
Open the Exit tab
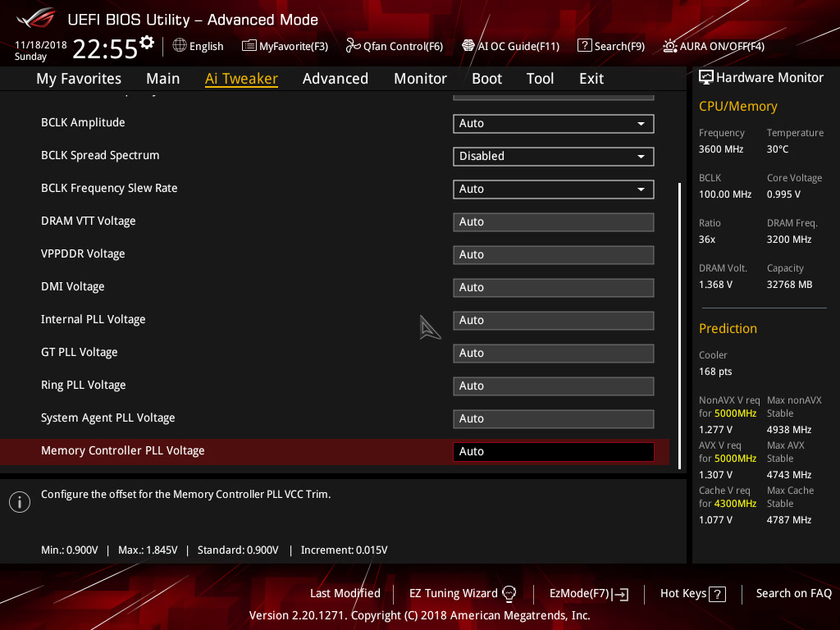[591, 79]
